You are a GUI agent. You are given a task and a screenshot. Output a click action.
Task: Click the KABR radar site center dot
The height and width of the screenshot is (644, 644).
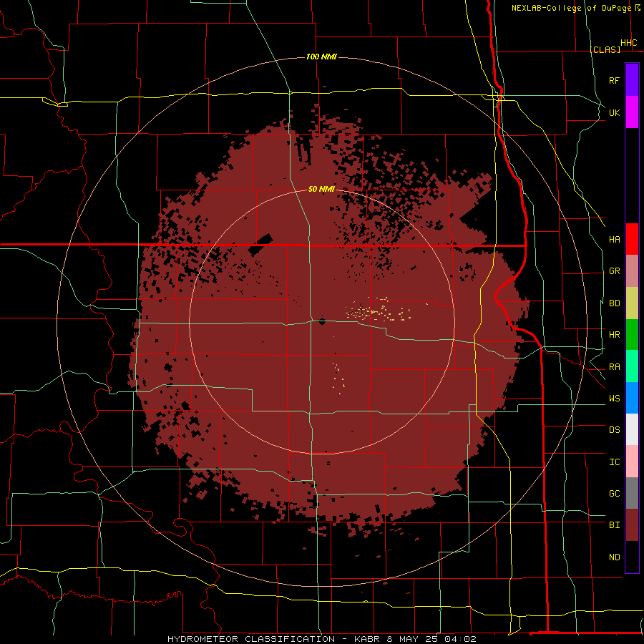click(322, 321)
